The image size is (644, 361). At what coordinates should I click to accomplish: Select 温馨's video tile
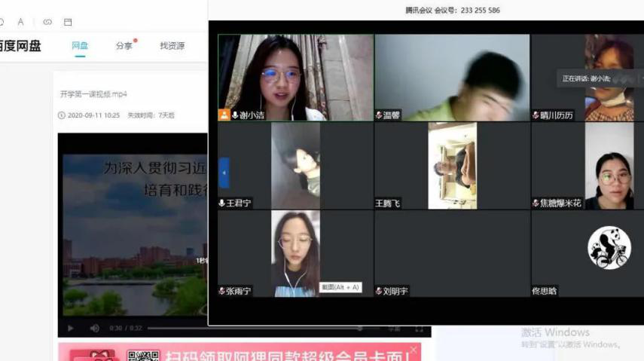(452, 78)
